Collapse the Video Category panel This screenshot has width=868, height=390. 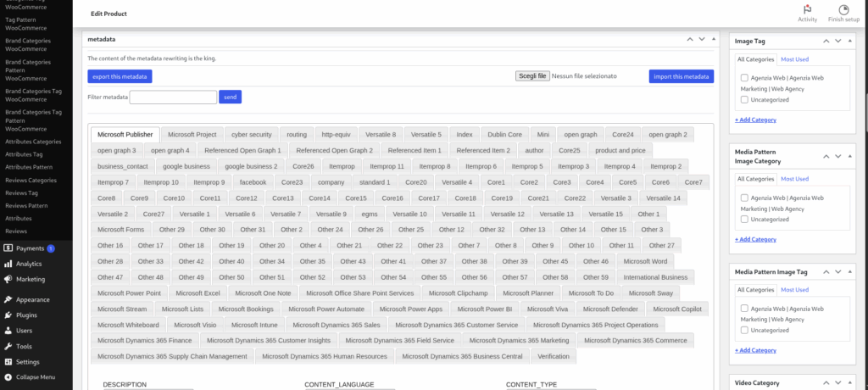849,383
